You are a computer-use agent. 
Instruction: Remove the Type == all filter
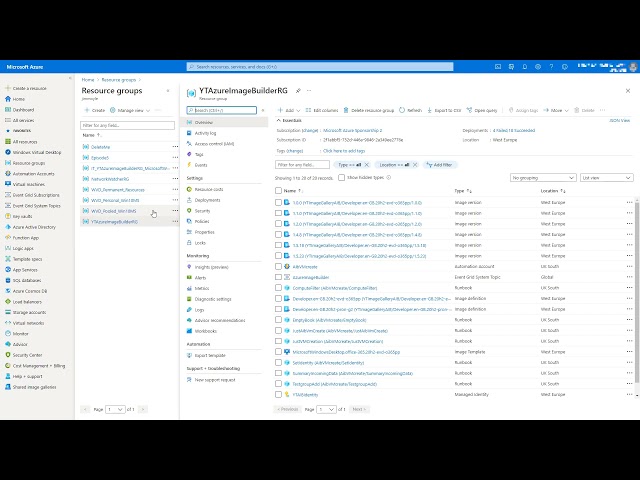tap(367, 165)
